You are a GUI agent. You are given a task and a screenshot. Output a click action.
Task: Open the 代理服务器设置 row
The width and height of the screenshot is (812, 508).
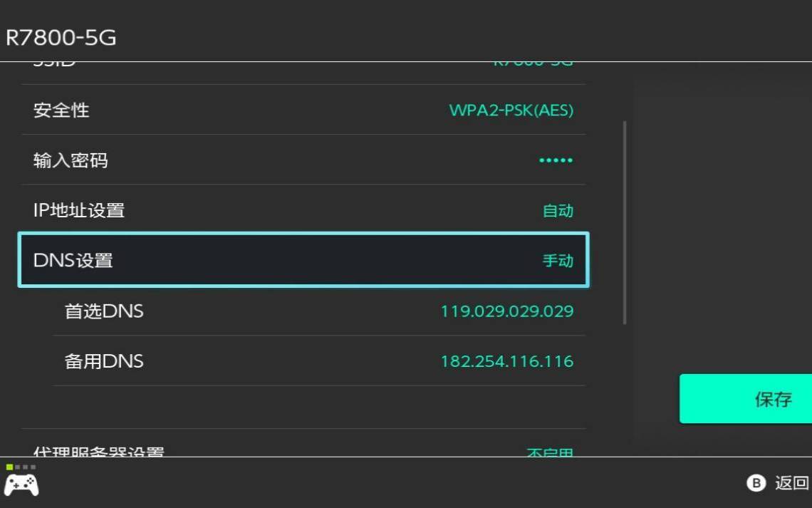(303, 450)
